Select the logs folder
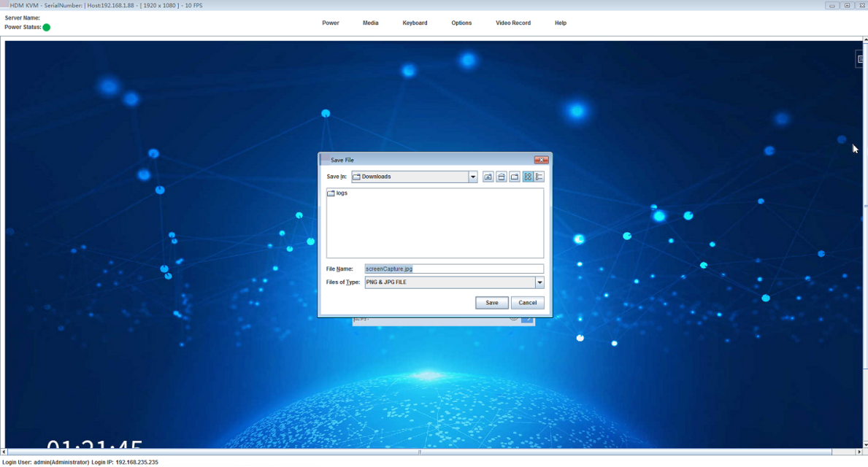Image resolution: width=868 pixels, height=467 pixels. [337, 193]
